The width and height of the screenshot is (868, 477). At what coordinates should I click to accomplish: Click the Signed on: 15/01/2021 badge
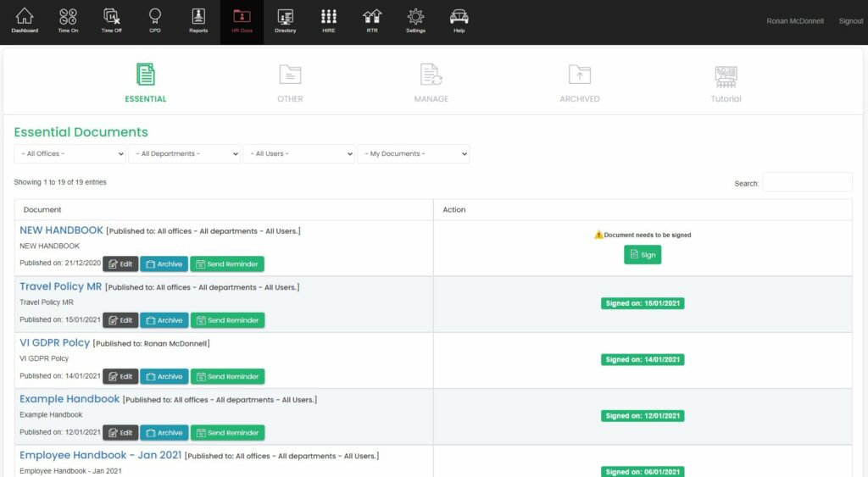tap(643, 303)
